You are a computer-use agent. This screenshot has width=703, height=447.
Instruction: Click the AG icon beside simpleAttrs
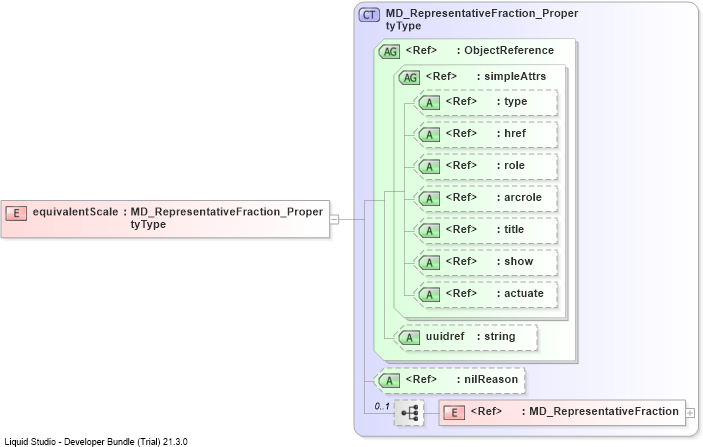click(x=409, y=78)
